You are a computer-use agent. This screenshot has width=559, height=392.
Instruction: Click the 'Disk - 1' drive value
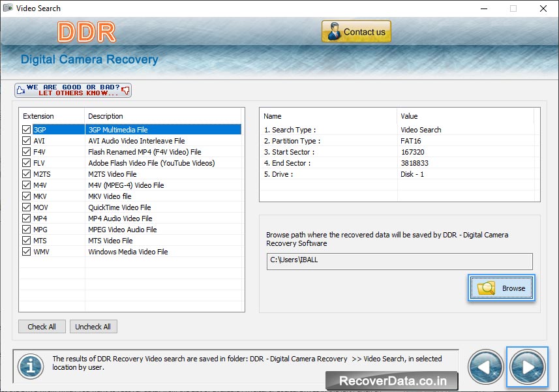click(412, 174)
